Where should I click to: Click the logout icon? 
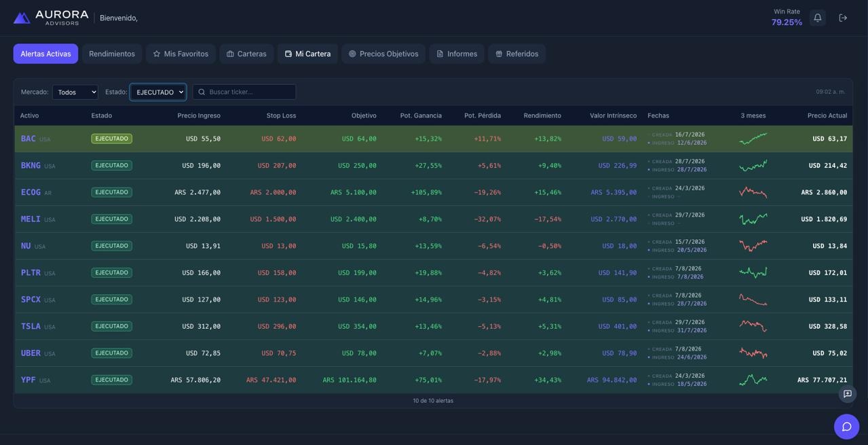click(843, 18)
